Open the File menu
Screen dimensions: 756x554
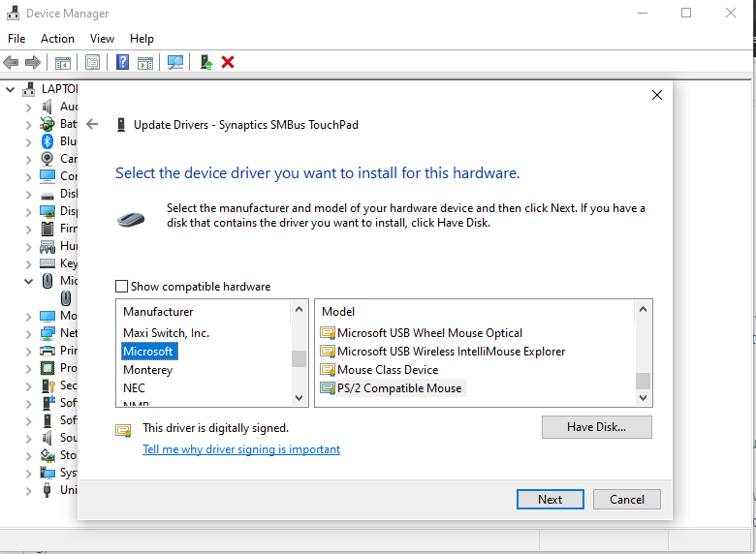(x=16, y=39)
